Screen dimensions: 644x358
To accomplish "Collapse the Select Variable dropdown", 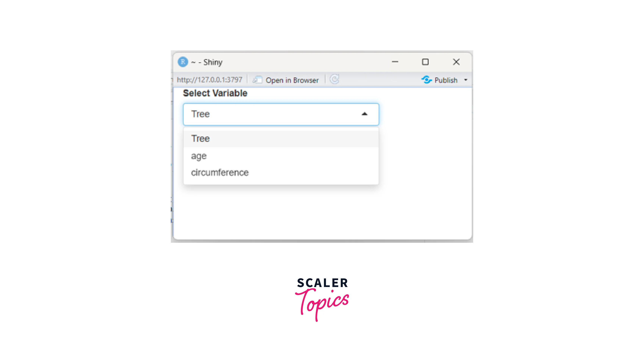I will click(x=364, y=114).
